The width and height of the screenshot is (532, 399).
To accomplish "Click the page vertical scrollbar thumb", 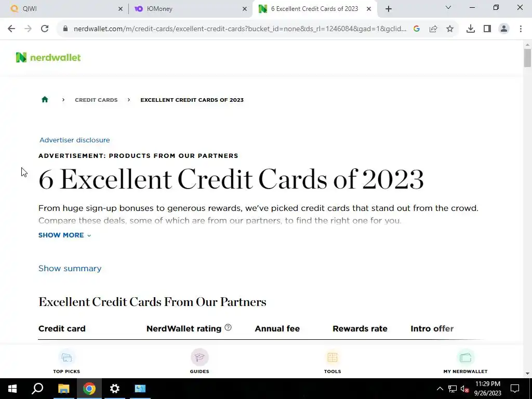I will pos(528,58).
